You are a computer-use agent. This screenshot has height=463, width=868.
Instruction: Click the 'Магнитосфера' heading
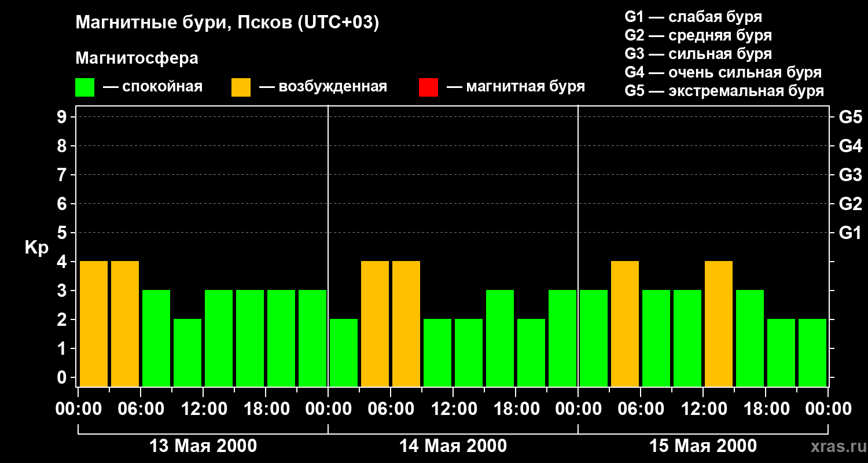pos(137,58)
